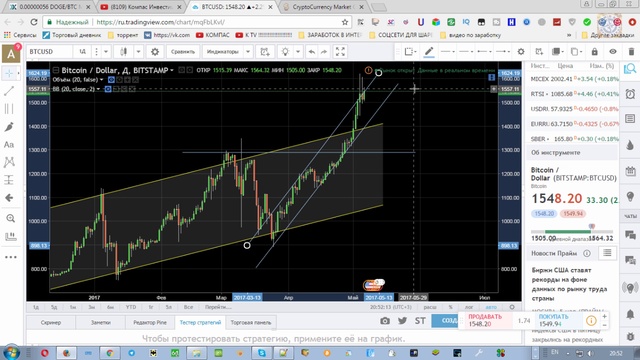640x360 pixels.
Task: Create an alert from the toolbar
Action: coord(265,52)
